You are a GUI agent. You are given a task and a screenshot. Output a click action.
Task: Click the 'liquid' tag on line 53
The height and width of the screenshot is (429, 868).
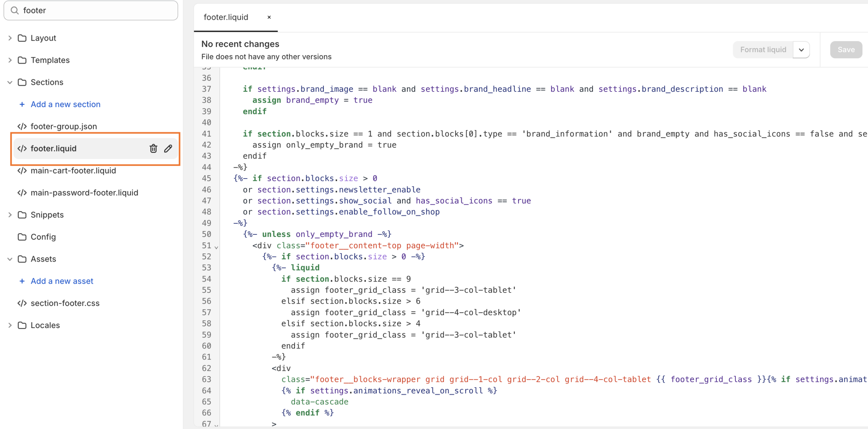tap(305, 268)
